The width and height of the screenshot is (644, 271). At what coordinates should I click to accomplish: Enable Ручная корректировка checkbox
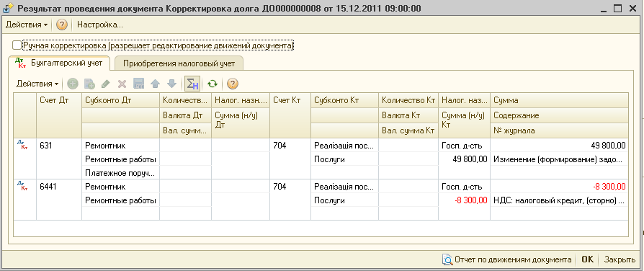coord(17,45)
